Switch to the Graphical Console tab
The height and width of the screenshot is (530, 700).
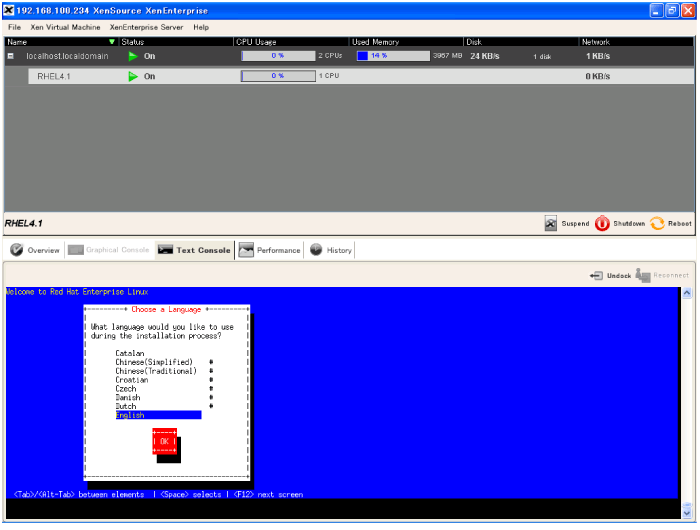click(117, 250)
